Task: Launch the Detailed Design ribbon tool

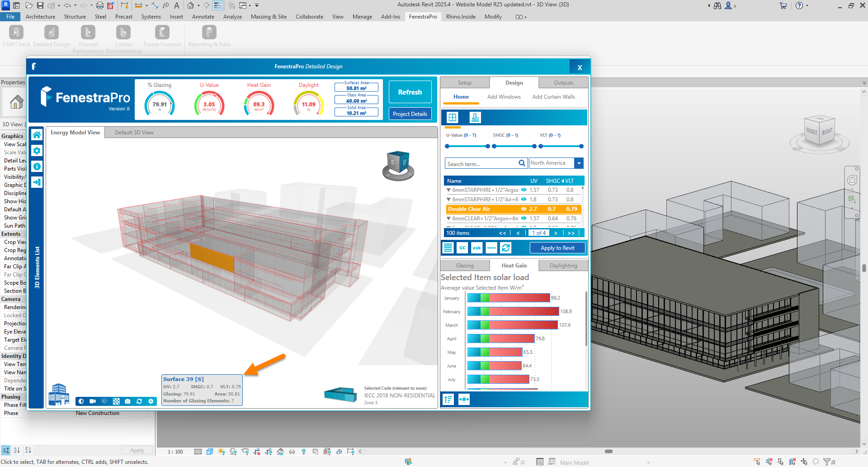Action: 51,36
